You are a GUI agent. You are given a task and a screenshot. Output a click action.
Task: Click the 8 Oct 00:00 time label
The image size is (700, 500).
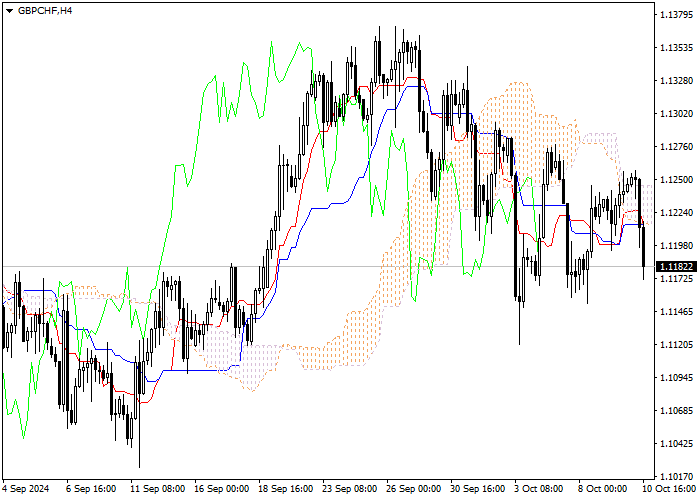coord(603,488)
